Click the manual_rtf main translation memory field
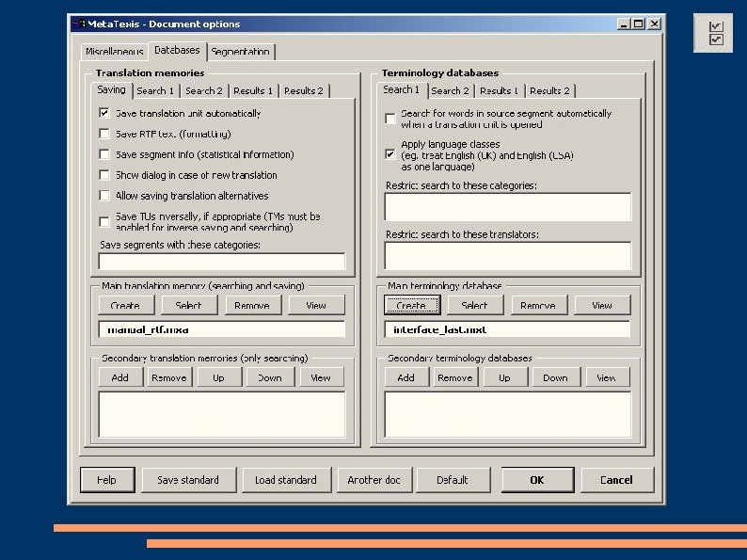 tap(221, 329)
